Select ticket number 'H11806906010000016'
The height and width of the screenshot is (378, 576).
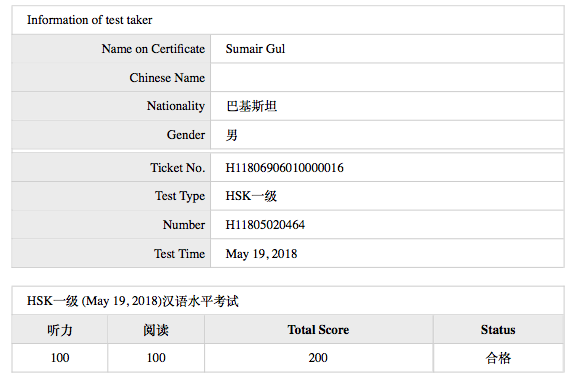(x=285, y=168)
